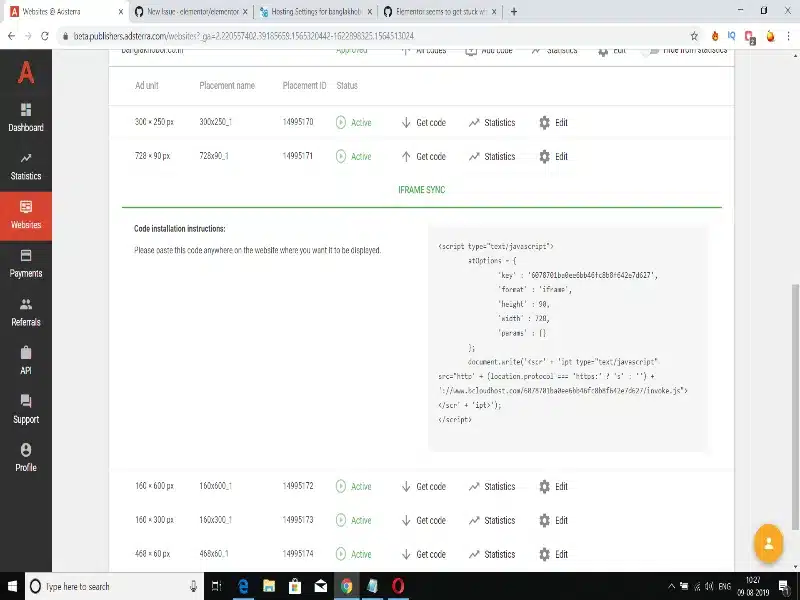
Task: Select the Websites sidebar item
Action: pyautogui.click(x=26, y=215)
